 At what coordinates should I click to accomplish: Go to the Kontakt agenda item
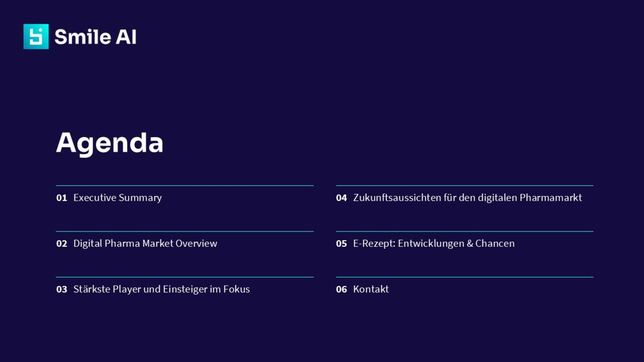(x=371, y=289)
